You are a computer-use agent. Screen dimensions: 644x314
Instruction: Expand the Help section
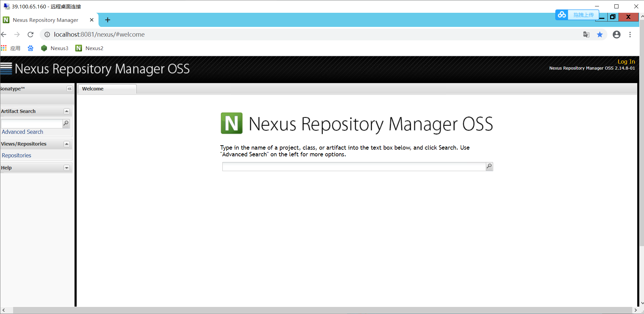pyautogui.click(x=67, y=168)
